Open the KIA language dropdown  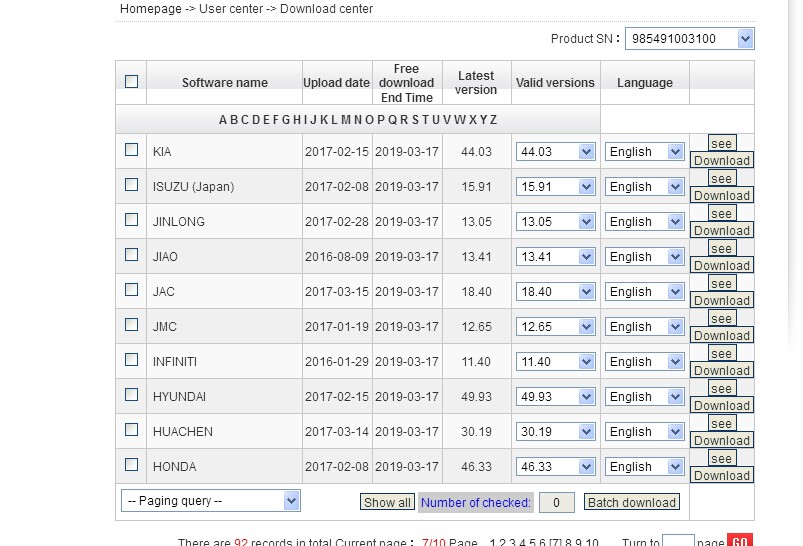coord(644,152)
